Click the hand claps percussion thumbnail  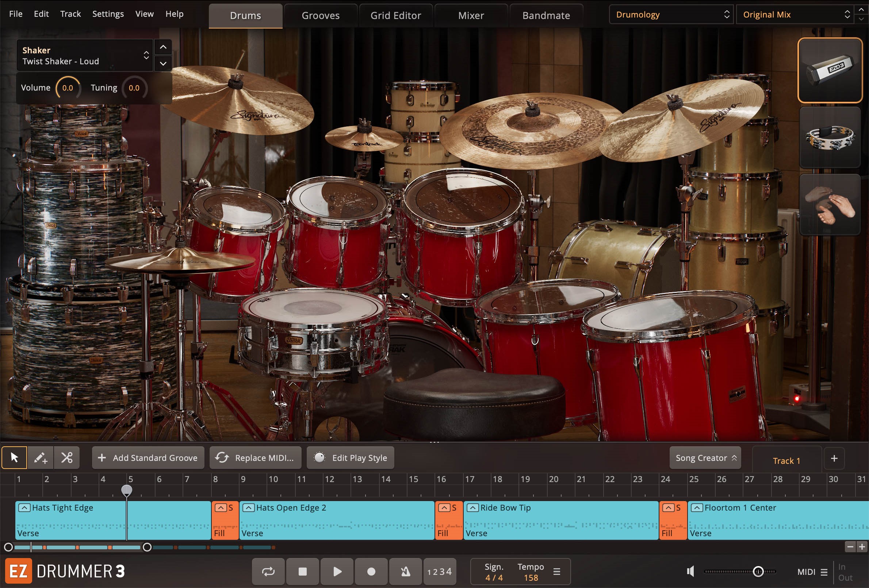pyautogui.click(x=830, y=205)
